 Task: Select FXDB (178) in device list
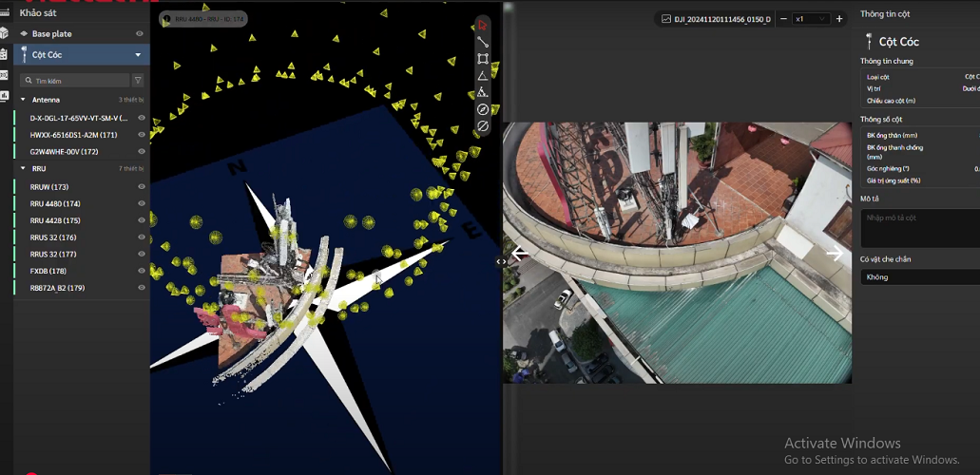49,271
